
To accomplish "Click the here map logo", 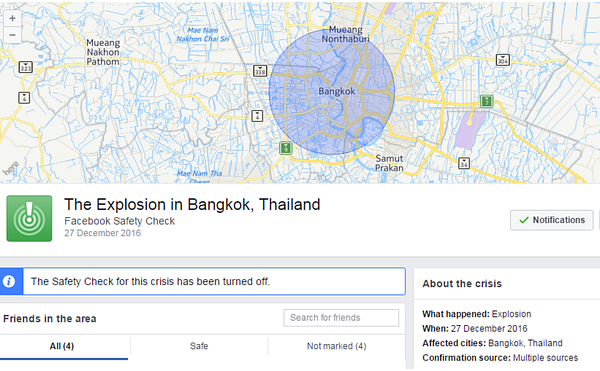I will pyautogui.click(x=11, y=168).
